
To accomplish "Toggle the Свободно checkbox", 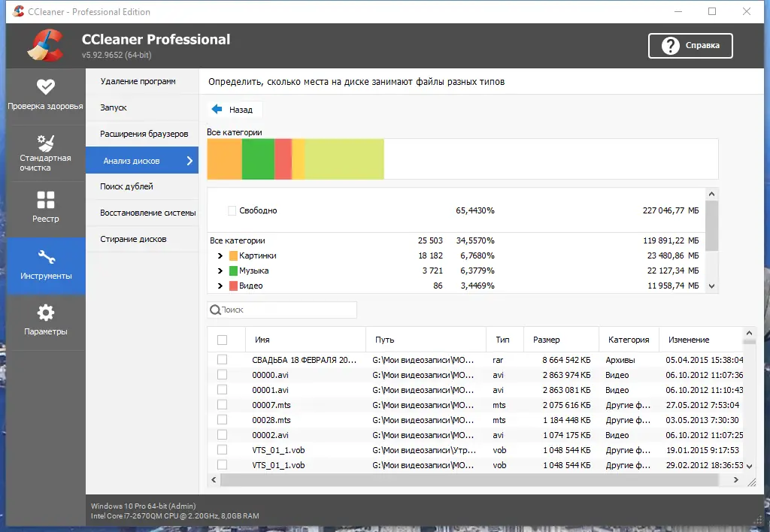I will click(x=232, y=210).
